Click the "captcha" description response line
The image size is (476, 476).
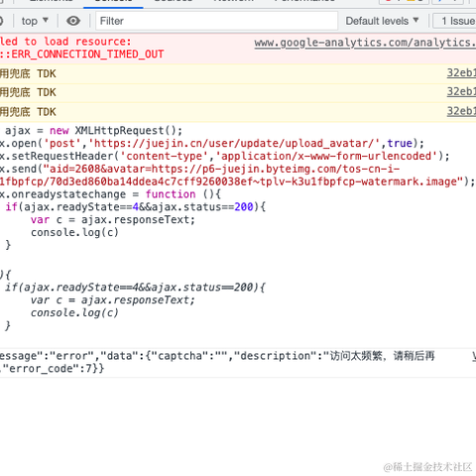217,356
